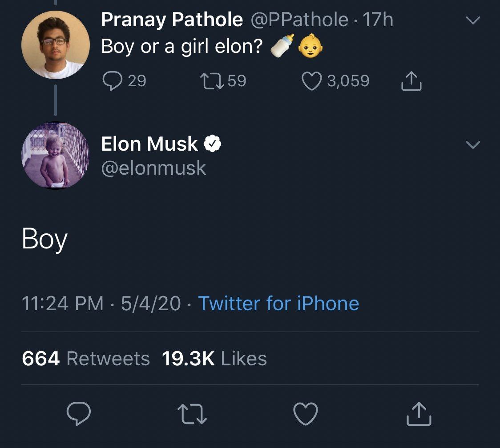Viewport: 500px width, 448px height.
Task: Retweet Elon Musk's 'Boy' tweet
Action: coord(192,414)
